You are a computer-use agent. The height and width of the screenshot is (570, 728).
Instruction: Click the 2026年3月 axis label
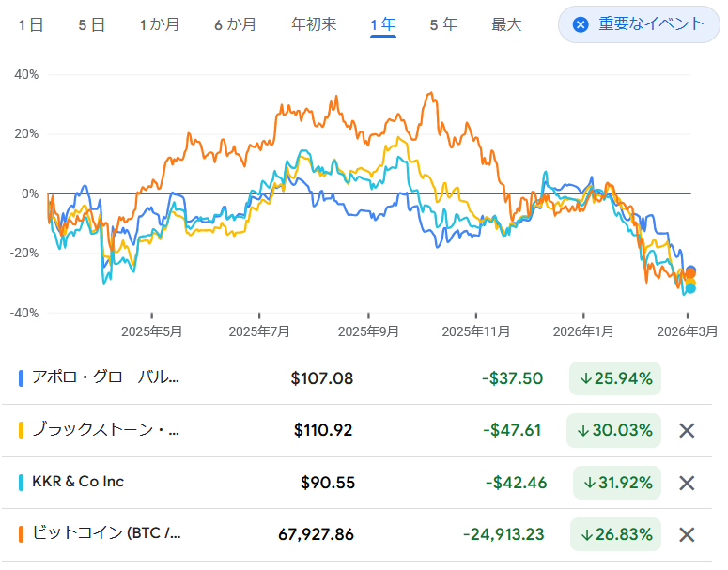[x=688, y=331]
